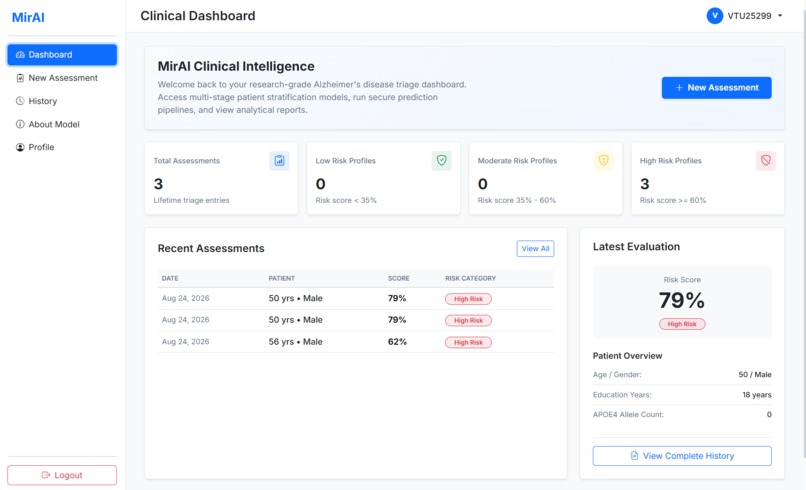Click the MirAI logo

pos(28,17)
